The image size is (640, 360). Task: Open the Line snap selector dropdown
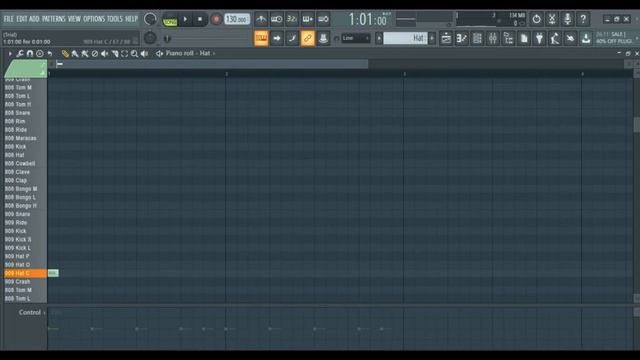356,38
